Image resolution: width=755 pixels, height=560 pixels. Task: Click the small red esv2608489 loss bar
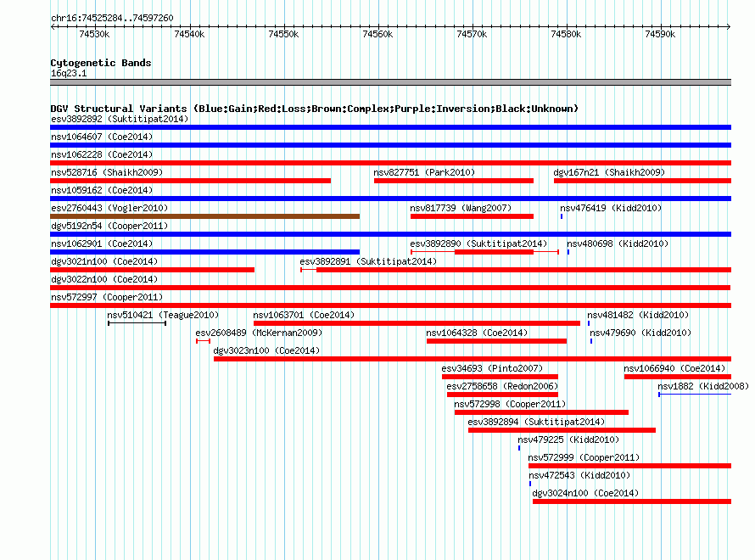(204, 341)
